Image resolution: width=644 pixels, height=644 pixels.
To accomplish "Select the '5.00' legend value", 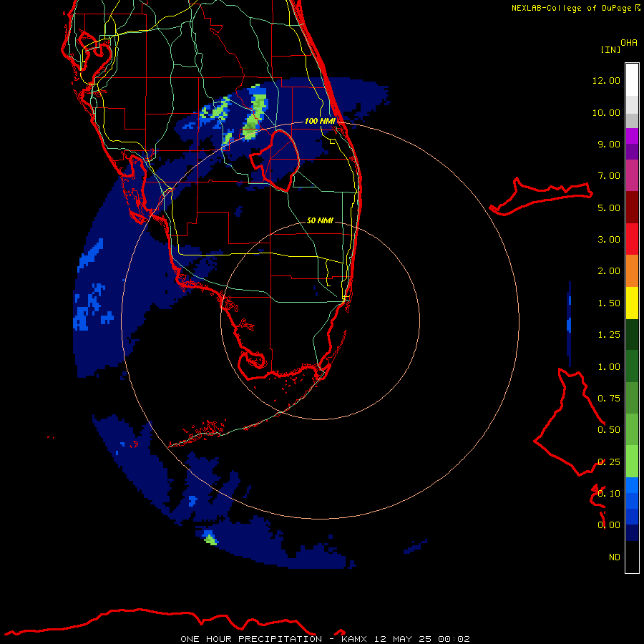I will coord(609,208).
